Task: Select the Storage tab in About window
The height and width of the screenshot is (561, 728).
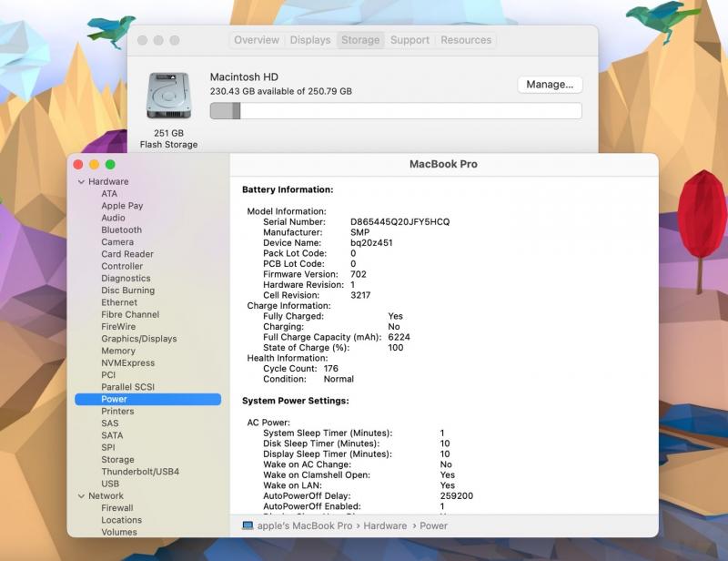Action: coord(360,40)
